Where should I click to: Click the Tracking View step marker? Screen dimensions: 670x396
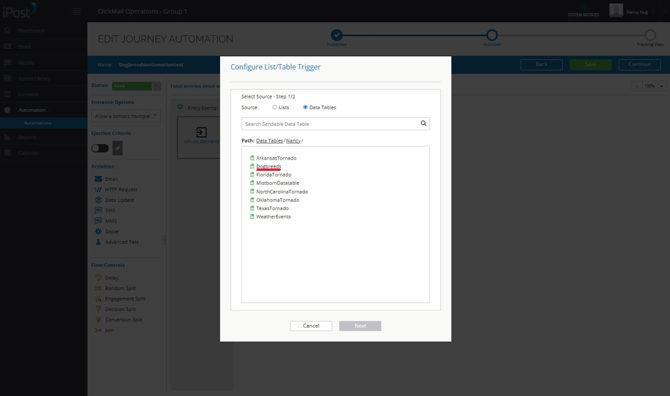[x=650, y=35]
